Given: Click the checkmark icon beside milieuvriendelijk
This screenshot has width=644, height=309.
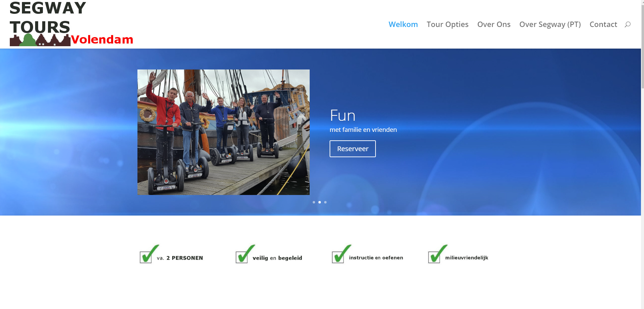Looking at the screenshot, I should pos(438,254).
